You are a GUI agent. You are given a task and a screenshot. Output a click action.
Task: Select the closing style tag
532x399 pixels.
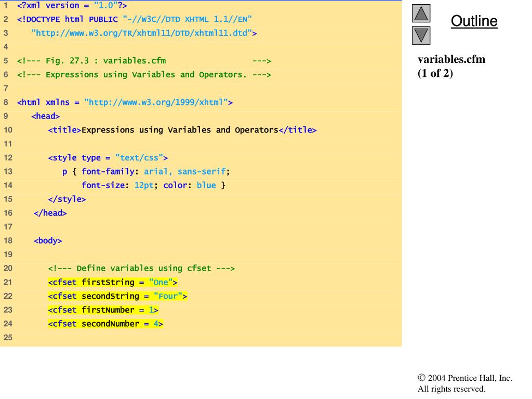tap(67, 199)
